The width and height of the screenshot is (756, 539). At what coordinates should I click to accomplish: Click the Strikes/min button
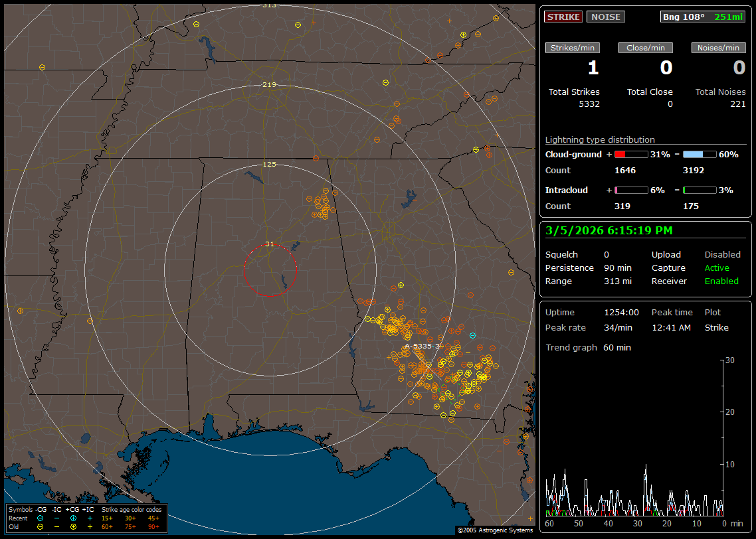[573, 48]
